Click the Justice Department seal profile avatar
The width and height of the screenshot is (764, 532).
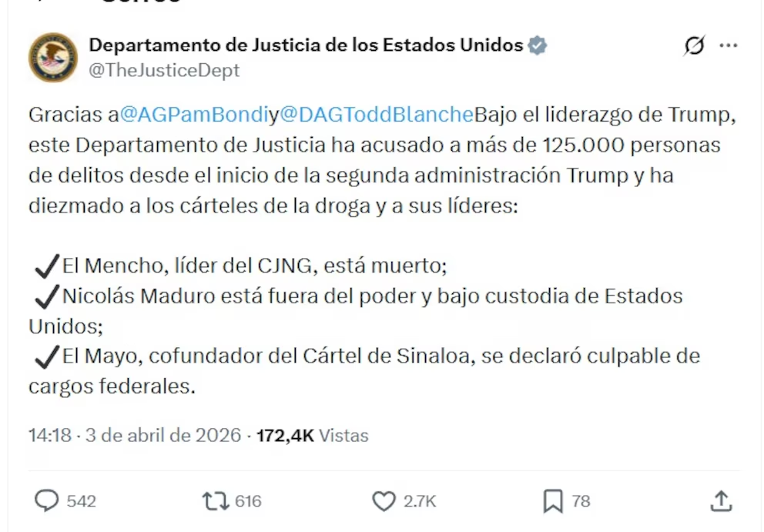click(x=53, y=58)
